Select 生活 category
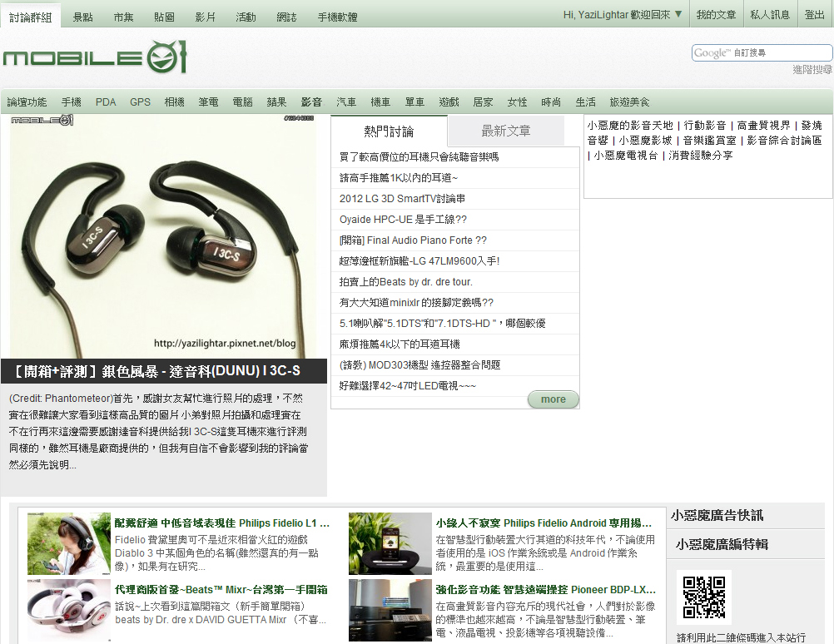The image size is (834, 644). pos(586,102)
